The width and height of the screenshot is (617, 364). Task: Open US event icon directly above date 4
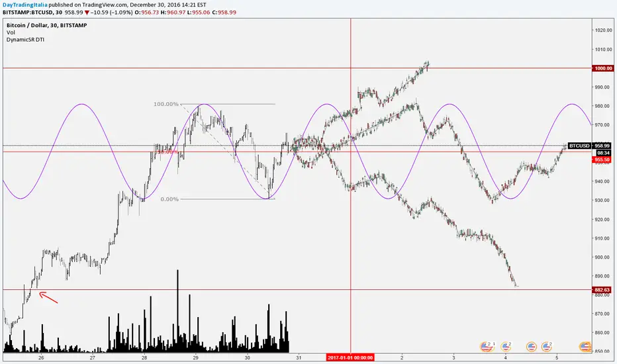[x=506, y=347]
